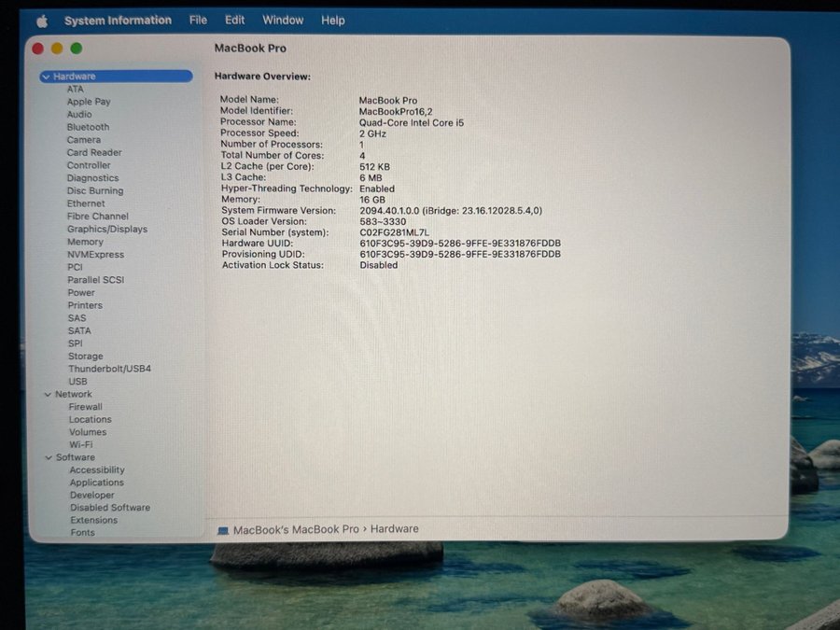Click MacBook's MacBook Pro in path bar
Screen dimensions: 840x630
[x=295, y=529]
